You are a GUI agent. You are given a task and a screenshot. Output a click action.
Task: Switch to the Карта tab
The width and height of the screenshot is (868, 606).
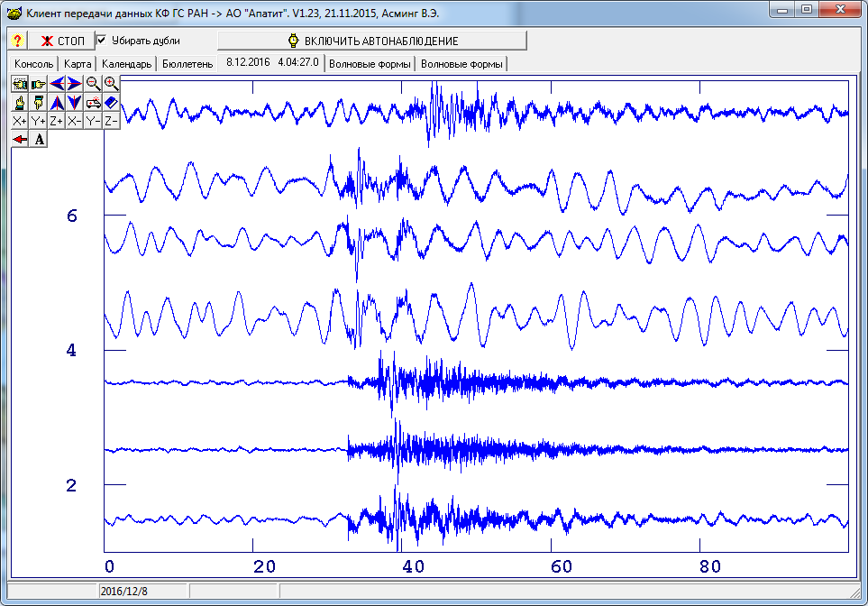pos(78,64)
